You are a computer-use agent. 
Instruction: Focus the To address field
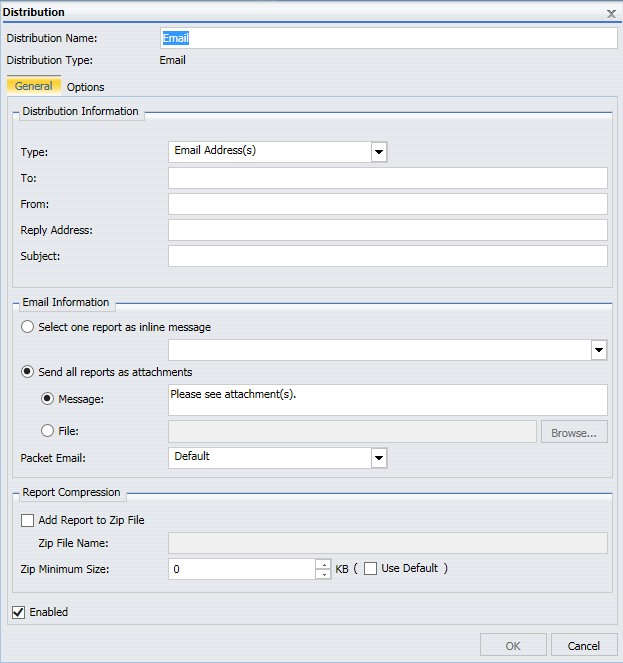[x=388, y=178]
